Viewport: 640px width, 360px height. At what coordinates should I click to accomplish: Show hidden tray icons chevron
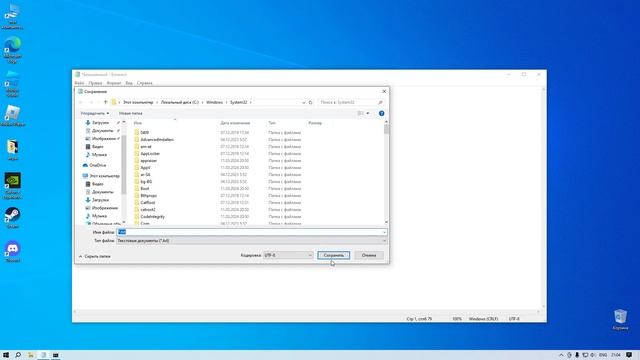[x=561, y=355]
